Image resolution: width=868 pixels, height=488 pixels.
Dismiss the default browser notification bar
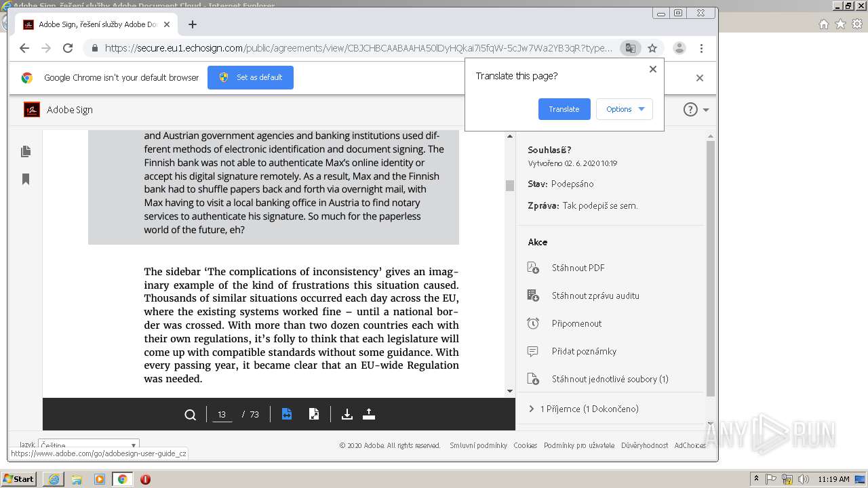(700, 78)
